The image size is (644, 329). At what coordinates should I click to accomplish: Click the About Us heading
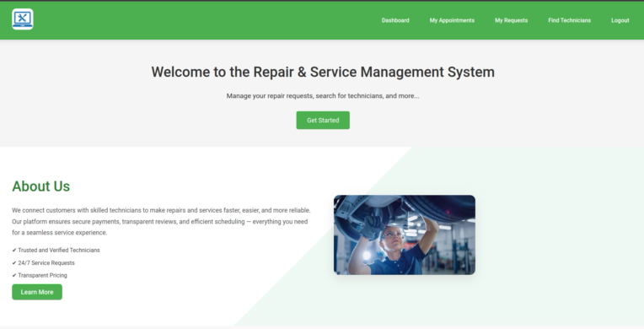click(40, 186)
